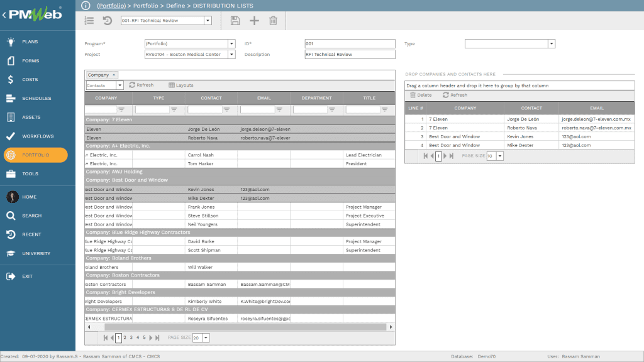
Task: Open University from sidebar
Action: point(36,253)
